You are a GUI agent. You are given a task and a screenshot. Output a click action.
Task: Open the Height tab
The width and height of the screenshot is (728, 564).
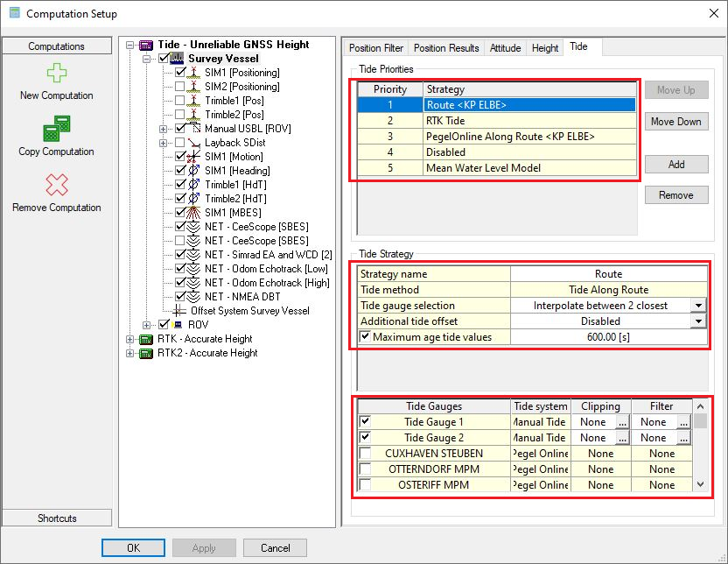point(545,48)
